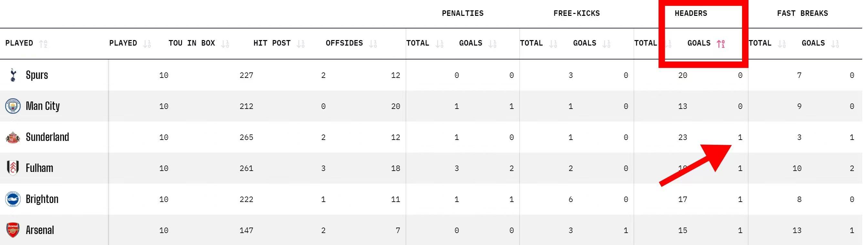Click Fast Breaks Total column sort icon

782,44
